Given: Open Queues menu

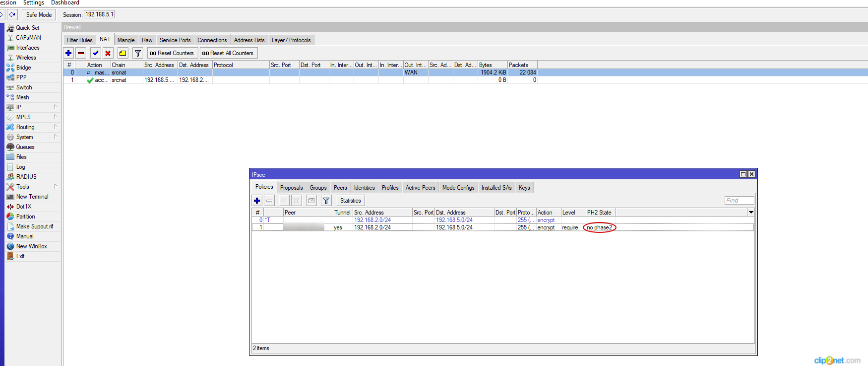Looking at the screenshot, I should coord(25,147).
